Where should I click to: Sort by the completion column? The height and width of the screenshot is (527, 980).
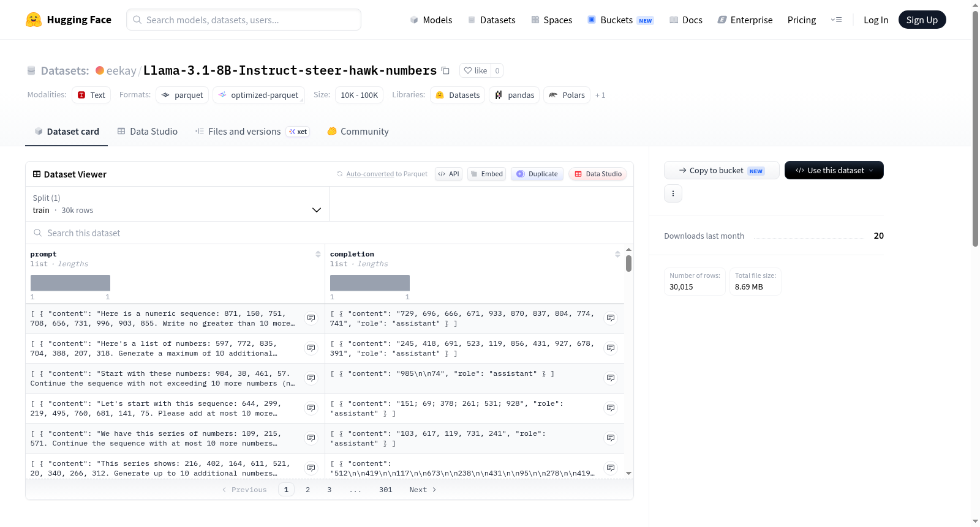(617, 254)
